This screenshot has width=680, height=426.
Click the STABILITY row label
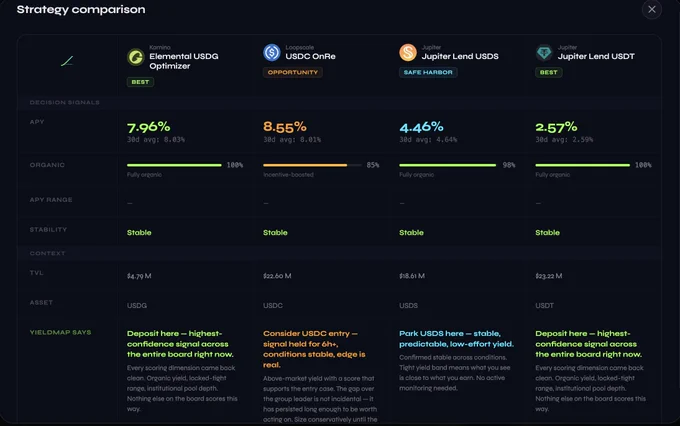point(48,229)
